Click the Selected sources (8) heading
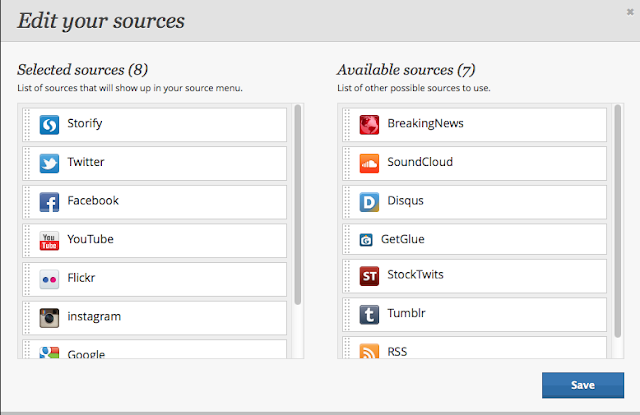640x415 pixels. pos(82,70)
